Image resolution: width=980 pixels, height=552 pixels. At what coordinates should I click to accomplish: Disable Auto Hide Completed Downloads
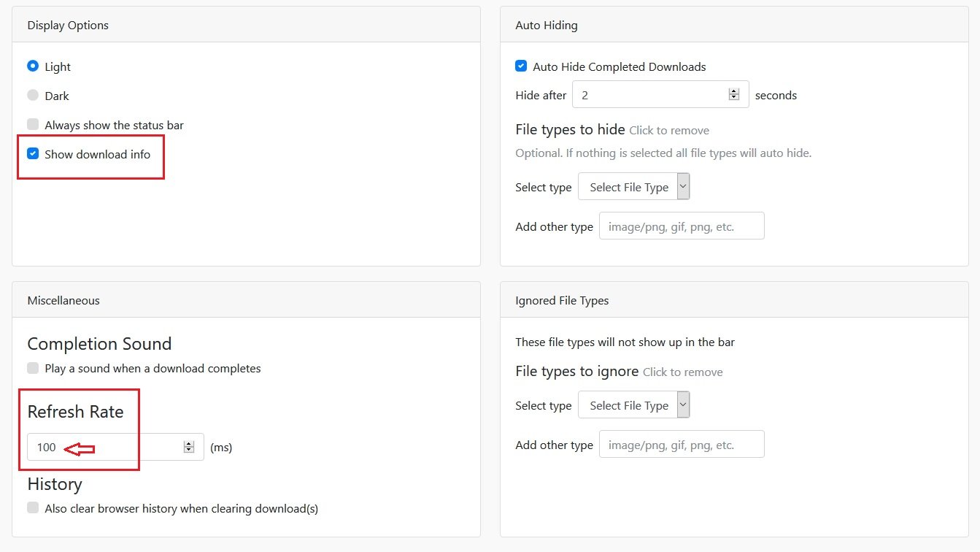[521, 66]
